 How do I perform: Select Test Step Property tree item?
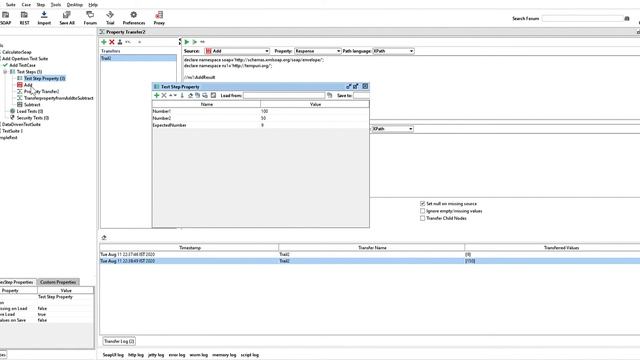tap(44, 78)
